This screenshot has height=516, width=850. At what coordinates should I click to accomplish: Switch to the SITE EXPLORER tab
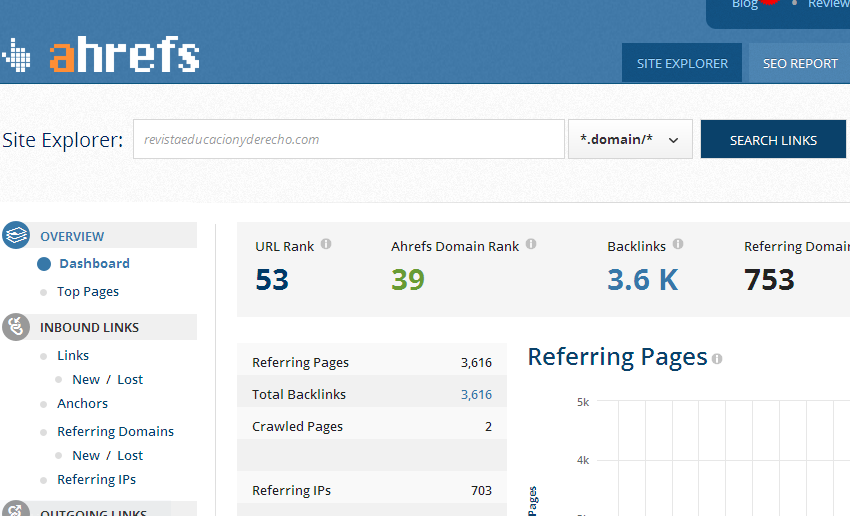[x=682, y=63]
